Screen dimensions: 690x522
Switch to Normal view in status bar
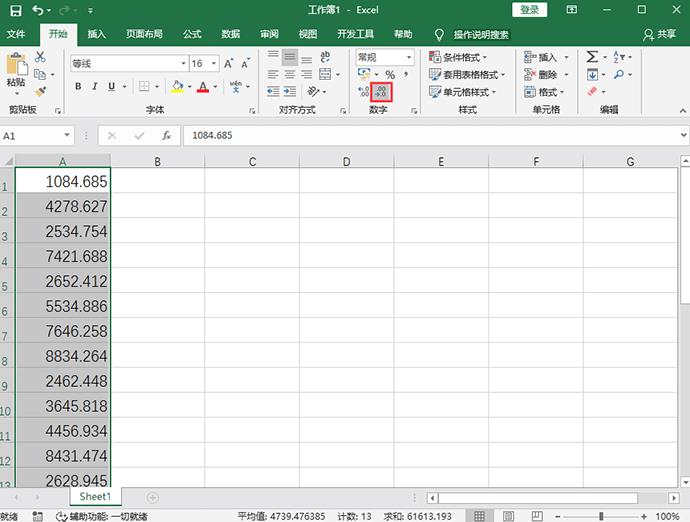(x=479, y=516)
